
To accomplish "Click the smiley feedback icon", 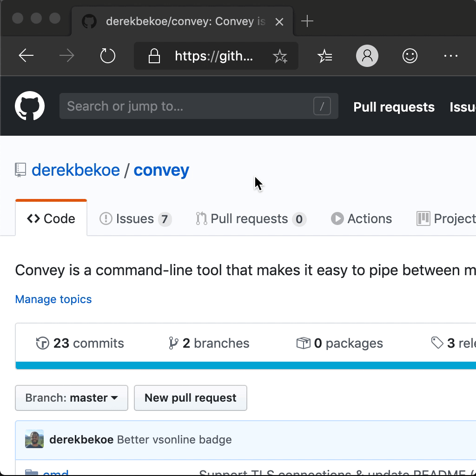I will pos(410,56).
